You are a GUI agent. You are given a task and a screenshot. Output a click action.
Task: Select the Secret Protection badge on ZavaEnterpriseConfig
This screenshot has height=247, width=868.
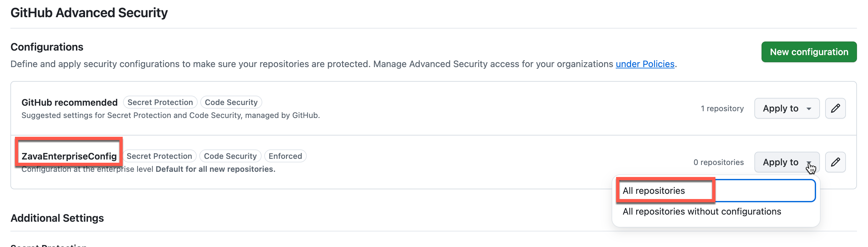tap(160, 156)
